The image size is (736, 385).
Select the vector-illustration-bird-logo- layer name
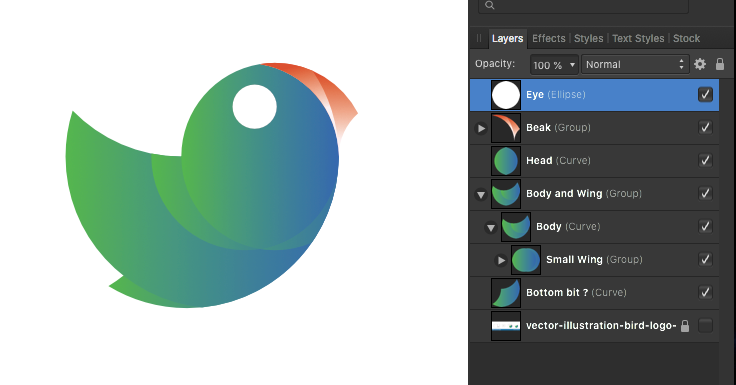(601, 325)
